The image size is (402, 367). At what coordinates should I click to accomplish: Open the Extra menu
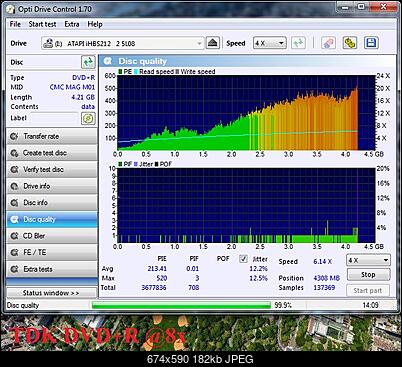(x=72, y=24)
